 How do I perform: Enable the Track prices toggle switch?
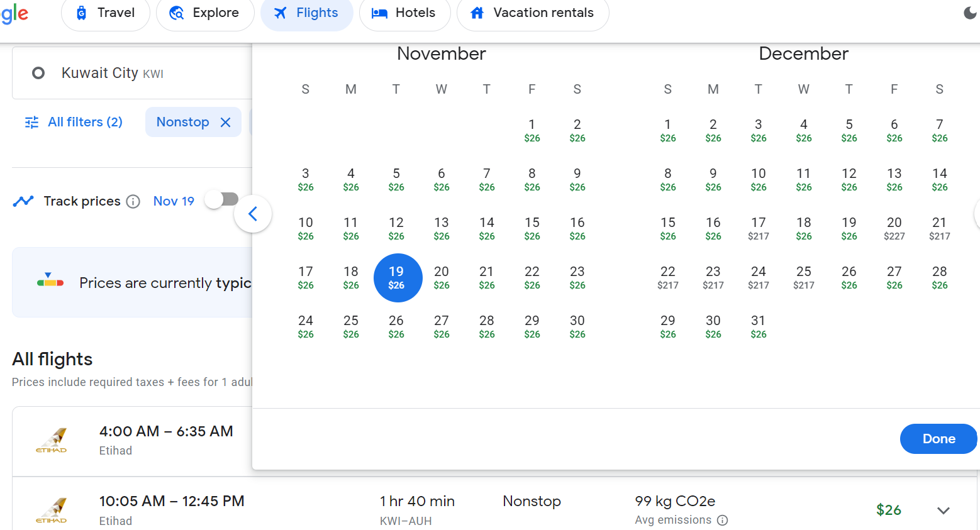pos(222,200)
